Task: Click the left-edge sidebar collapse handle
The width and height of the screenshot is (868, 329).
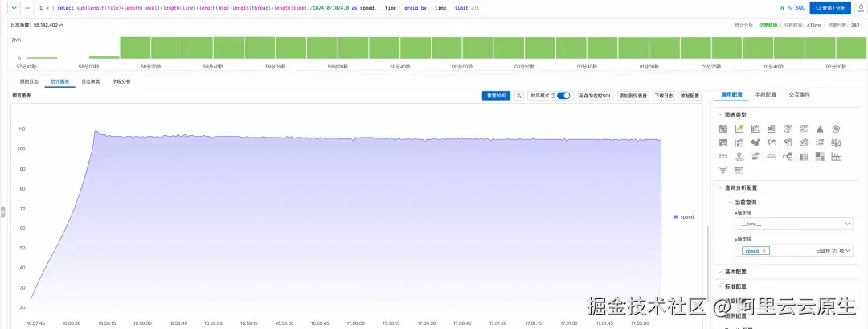Action: (2, 212)
